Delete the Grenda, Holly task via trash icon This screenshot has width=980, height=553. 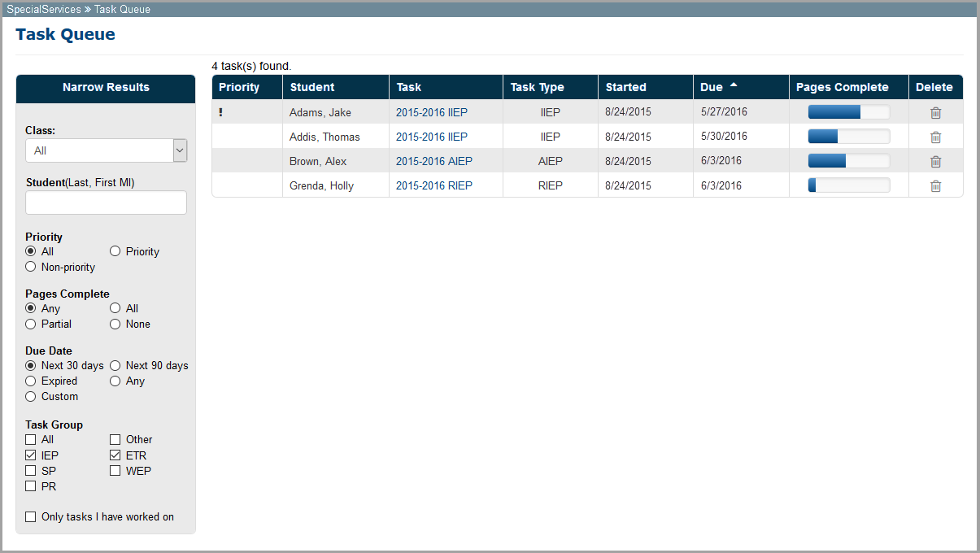coord(935,186)
